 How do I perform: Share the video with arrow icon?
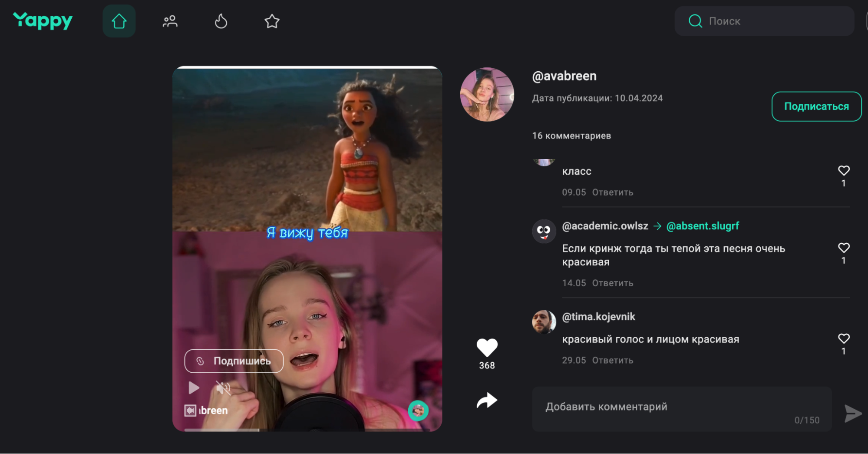tap(487, 400)
